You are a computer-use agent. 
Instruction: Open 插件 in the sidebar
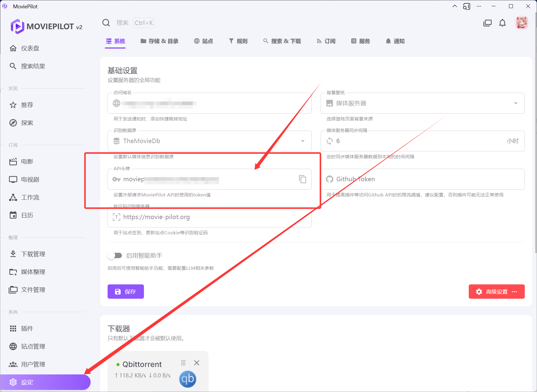coord(27,329)
